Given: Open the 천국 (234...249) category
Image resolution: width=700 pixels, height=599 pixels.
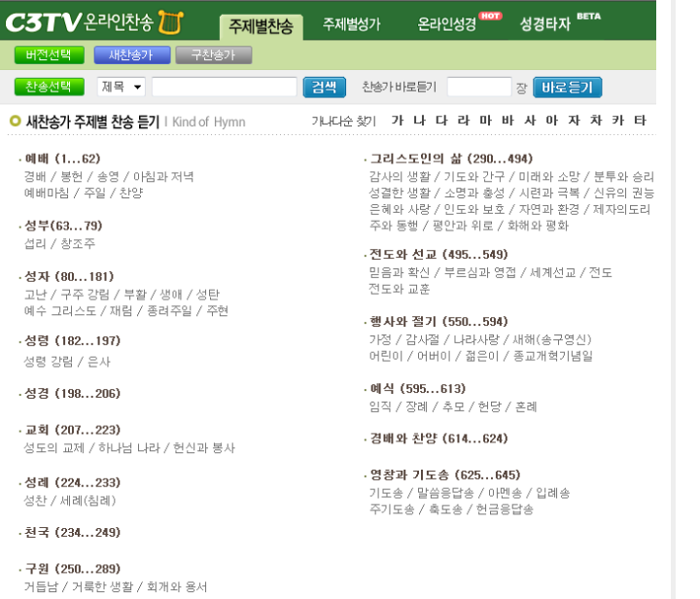Looking at the screenshot, I should tap(72, 533).
